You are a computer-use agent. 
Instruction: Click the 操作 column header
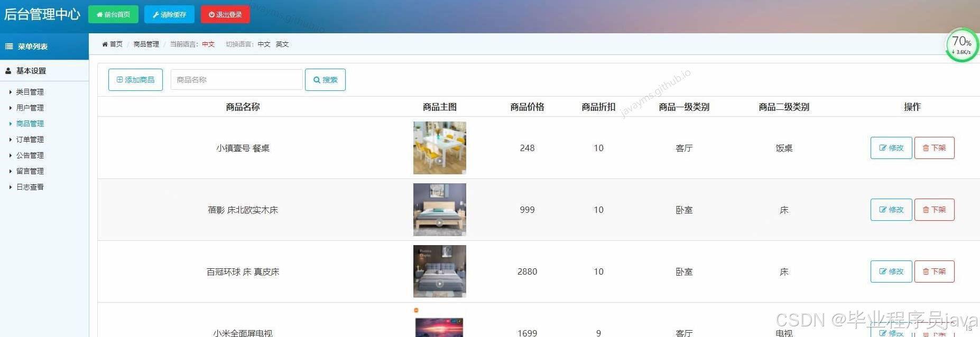[x=912, y=107]
